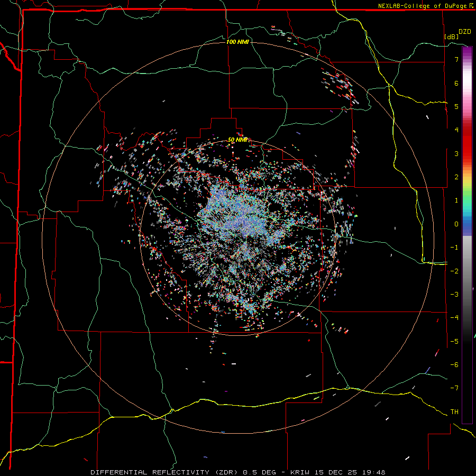
Task: Click the KRIW radar site identifier
Action: tap(300, 472)
